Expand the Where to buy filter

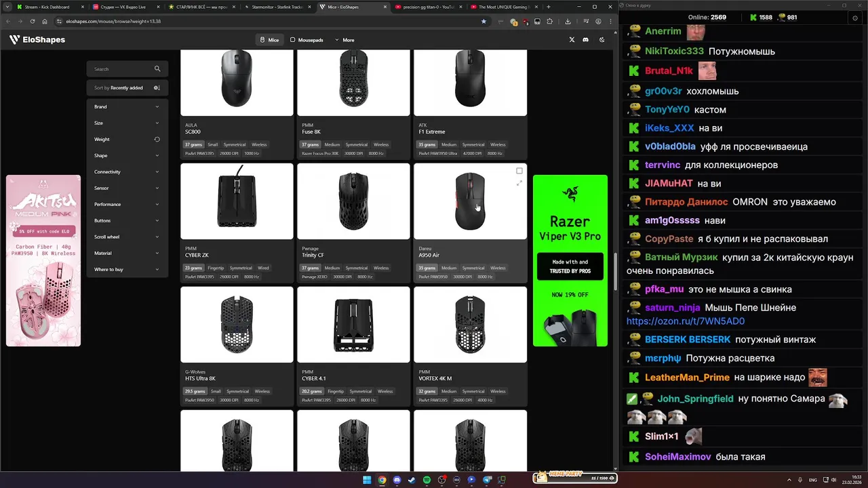click(x=127, y=269)
